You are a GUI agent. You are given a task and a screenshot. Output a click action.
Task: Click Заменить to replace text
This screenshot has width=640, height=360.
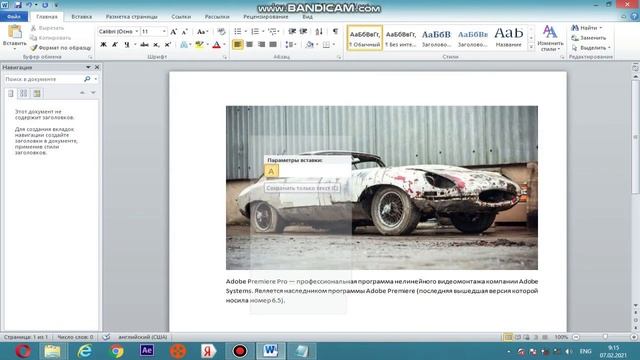(x=589, y=38)
